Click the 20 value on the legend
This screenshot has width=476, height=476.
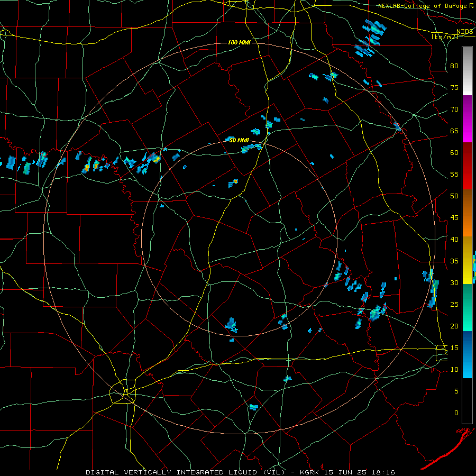point(454,326)
